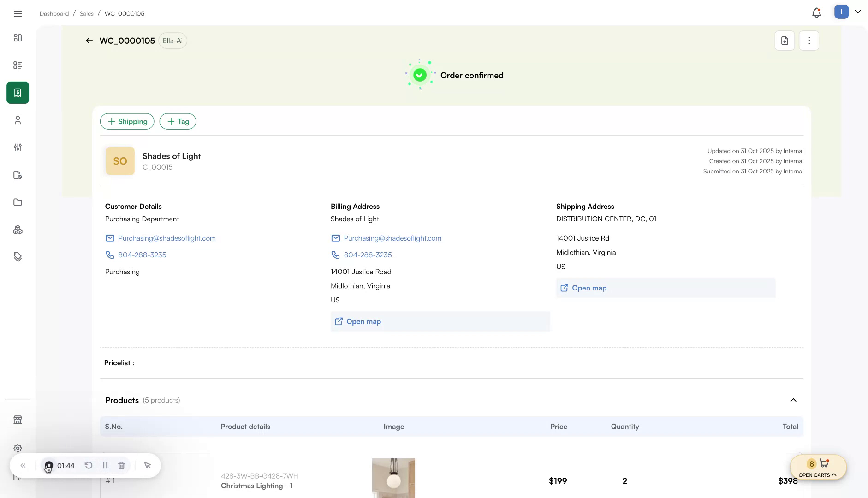
Task: Open the Dashboard grid icon in sidebar
Action: (x=18, y=38)
